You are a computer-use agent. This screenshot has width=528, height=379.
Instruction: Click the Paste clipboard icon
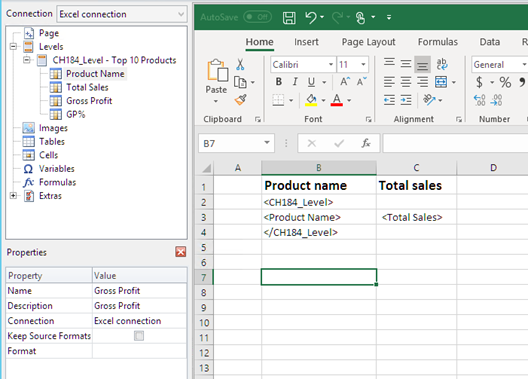[217, 70]
